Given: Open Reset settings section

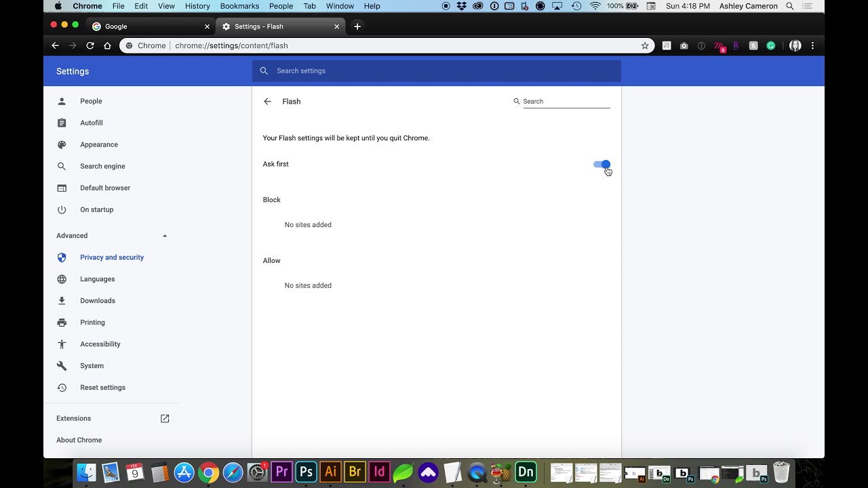Looking at the screenshot, I should pyautogui.click(x=102, y=388).
